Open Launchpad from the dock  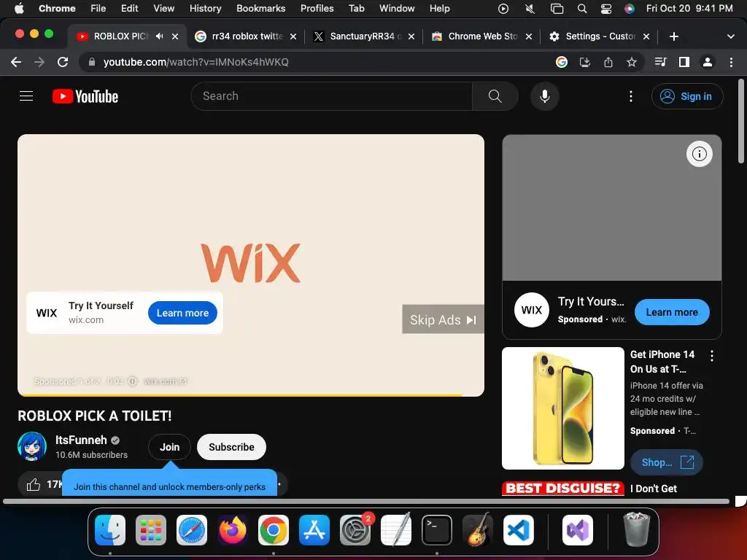click(x=151, y=530)
